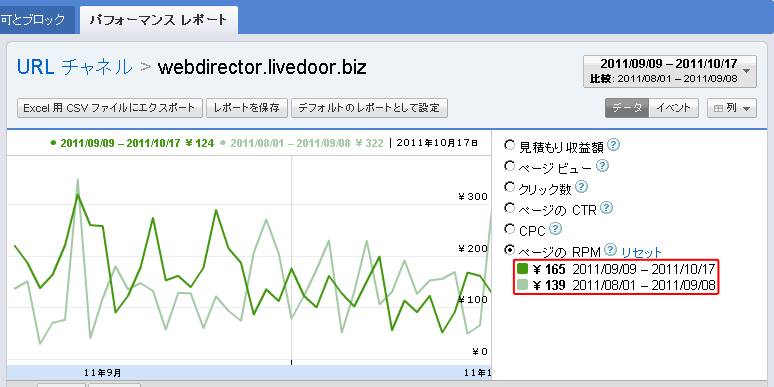Click the ¥200 axis label
The height and width of the screenshot is (387, 774).
tap(473, 248)
